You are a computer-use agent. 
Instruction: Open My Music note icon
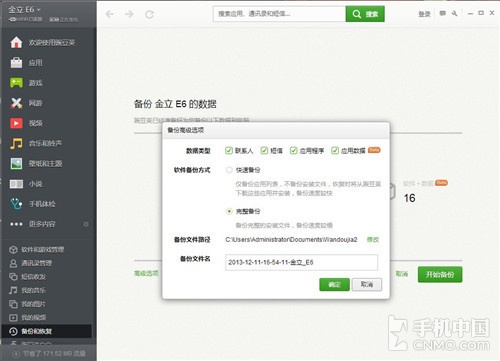point(13,290)
